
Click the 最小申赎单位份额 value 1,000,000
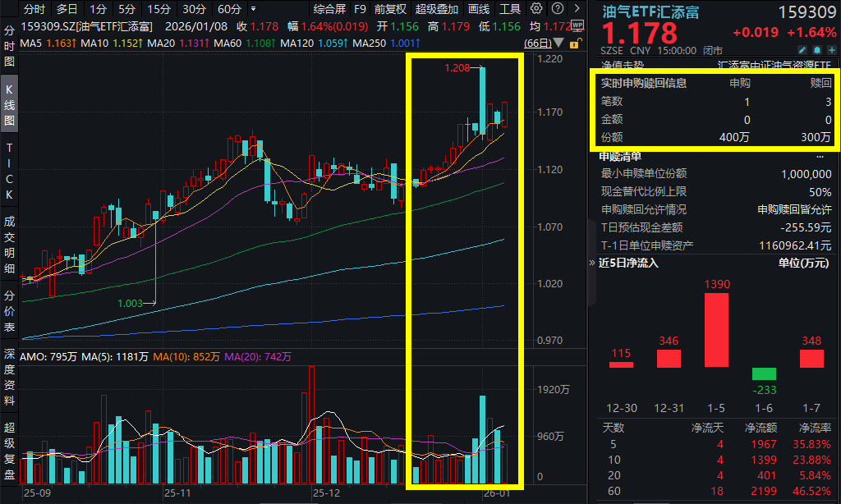[x=807, y=174]
